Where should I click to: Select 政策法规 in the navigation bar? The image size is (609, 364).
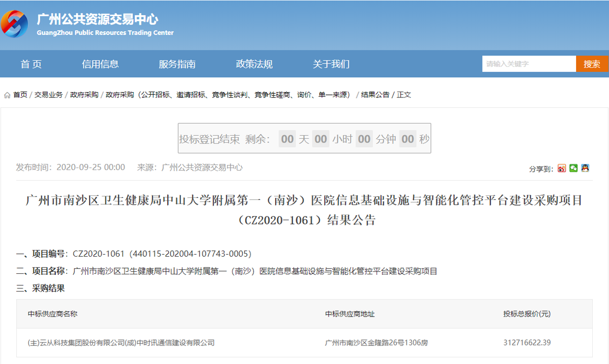[254, 64]
